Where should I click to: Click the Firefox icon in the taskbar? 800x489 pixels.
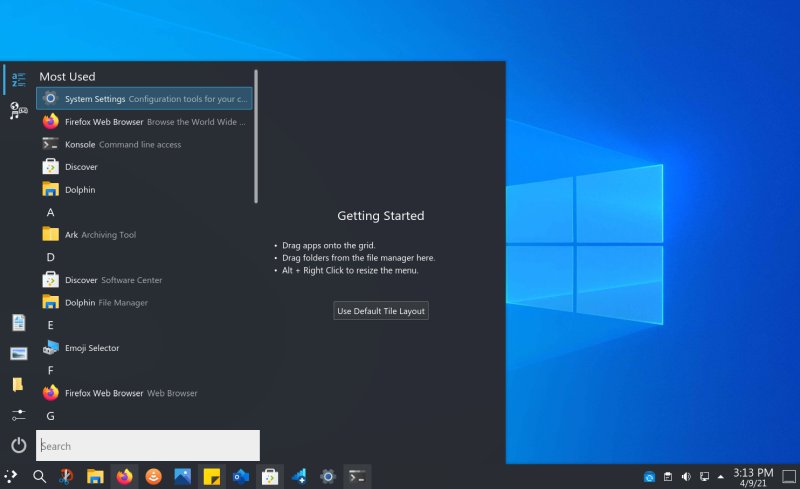pos(125,477)
